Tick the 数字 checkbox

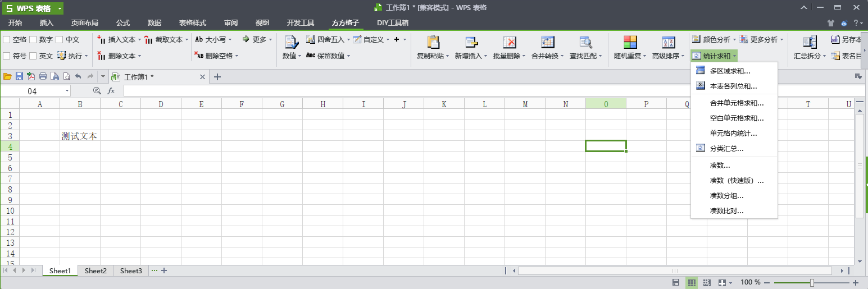pyautogui.click(x=33, y=39)
